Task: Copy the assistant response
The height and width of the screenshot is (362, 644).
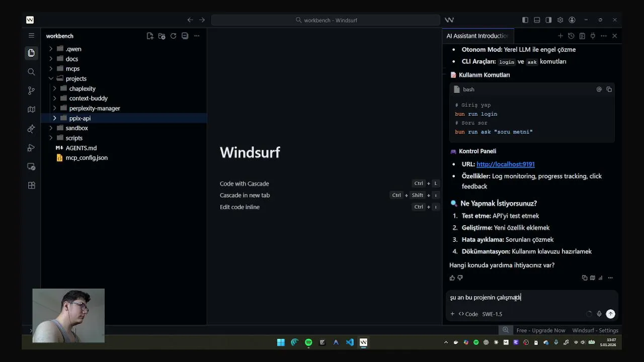Action: tap(585, 278)
